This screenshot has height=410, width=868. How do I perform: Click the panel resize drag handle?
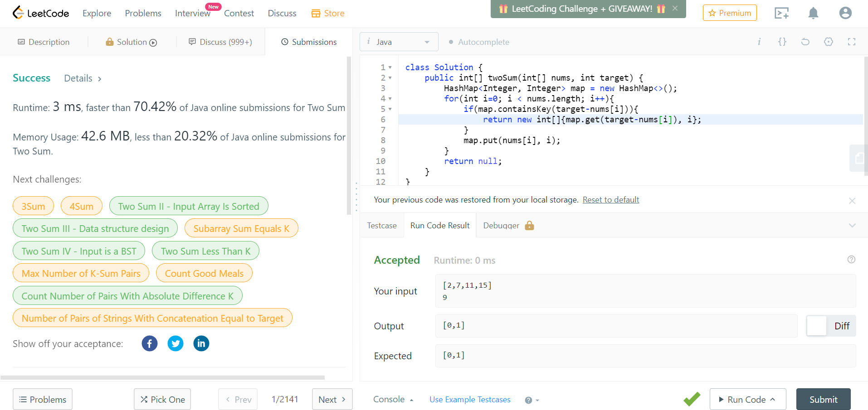(356, 197)
